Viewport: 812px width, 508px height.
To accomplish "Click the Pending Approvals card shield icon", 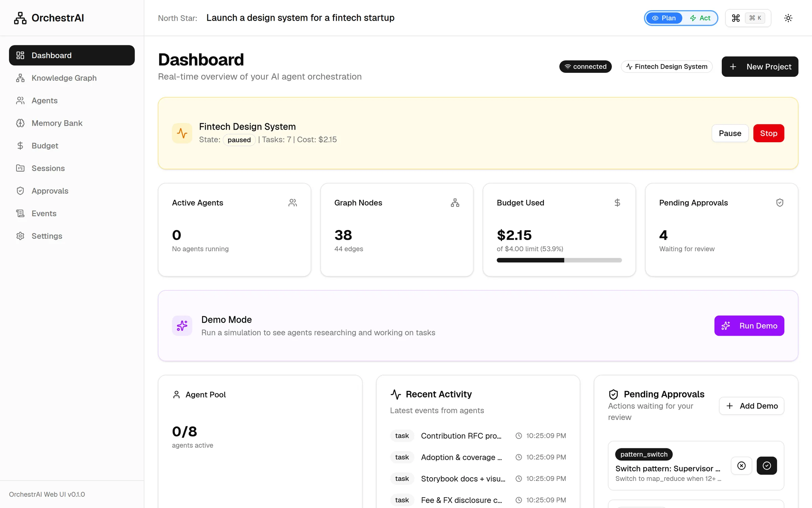I will [780, 203].
